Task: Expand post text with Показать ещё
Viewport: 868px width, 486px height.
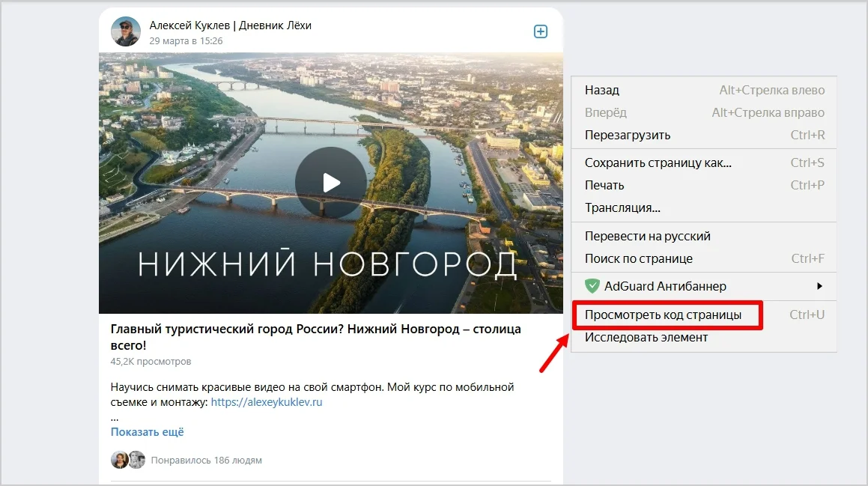Action: 147,432
